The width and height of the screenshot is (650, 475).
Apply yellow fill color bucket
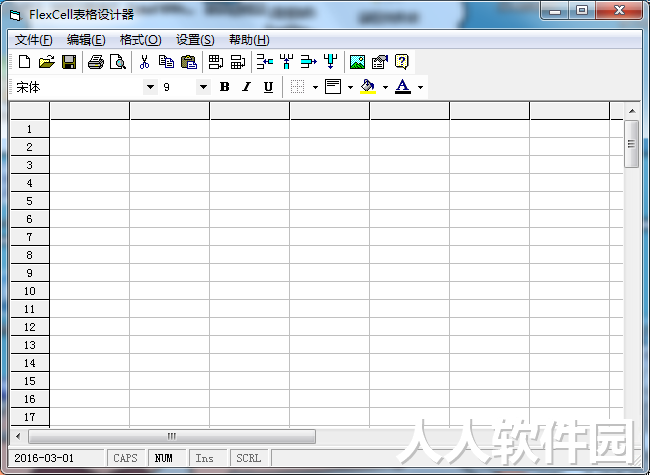[x=368, y=87]
